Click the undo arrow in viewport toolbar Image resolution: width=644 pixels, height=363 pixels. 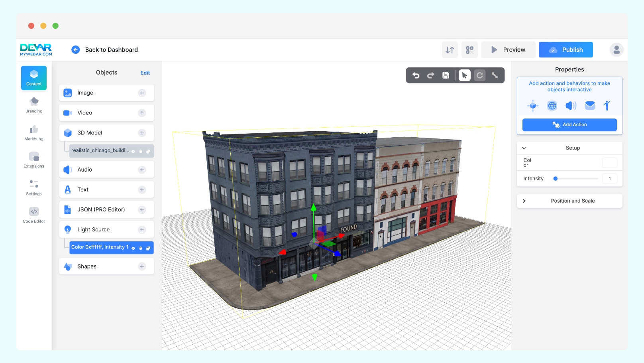click(416, 75)
